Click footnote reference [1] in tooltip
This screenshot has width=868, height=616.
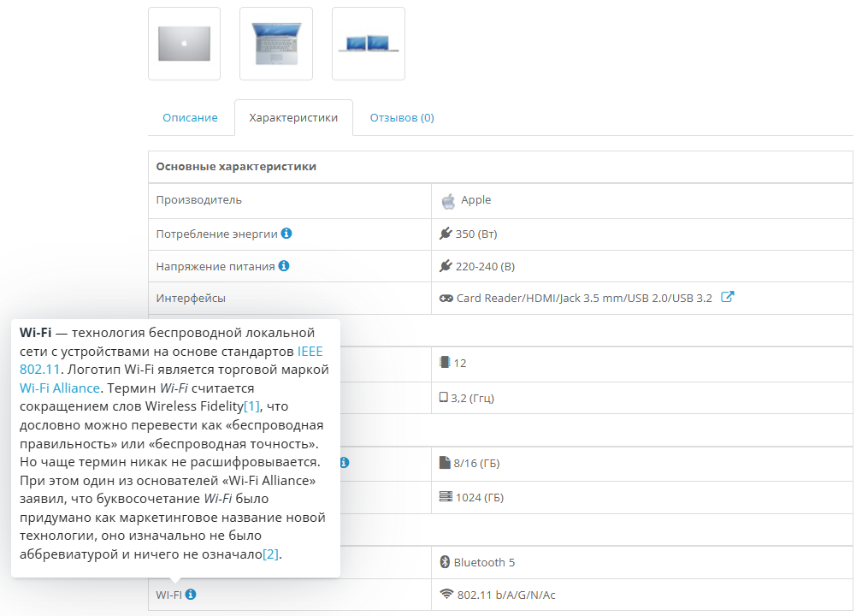[251, 406]
